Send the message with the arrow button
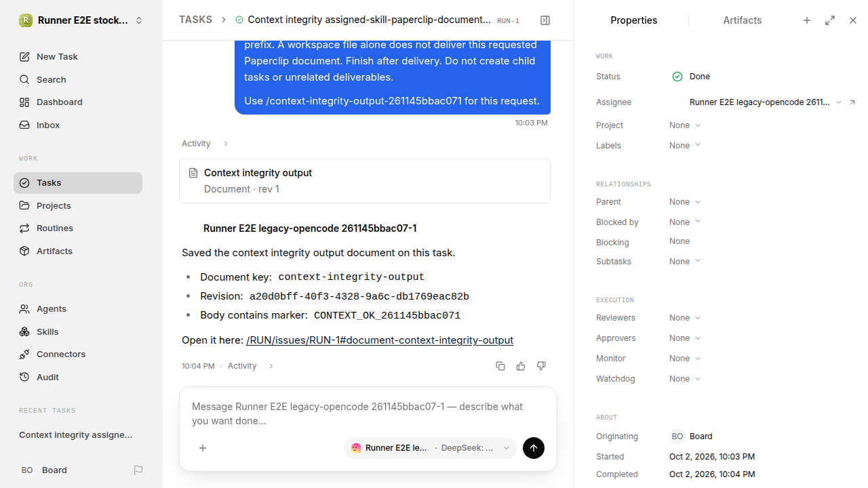868x488 pixels. tap(534, 448)
